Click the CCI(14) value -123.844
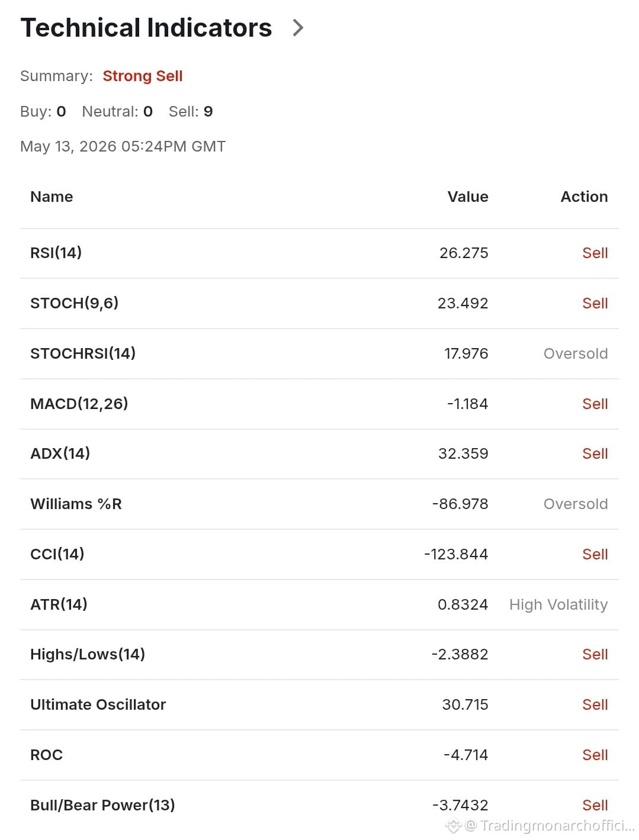 (x=456, y=554)
